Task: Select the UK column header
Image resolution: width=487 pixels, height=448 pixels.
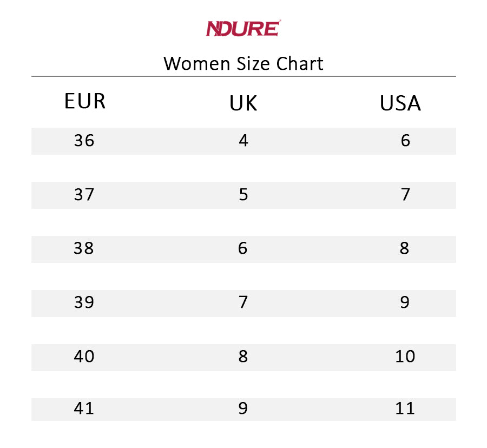Action: point(243,103)
